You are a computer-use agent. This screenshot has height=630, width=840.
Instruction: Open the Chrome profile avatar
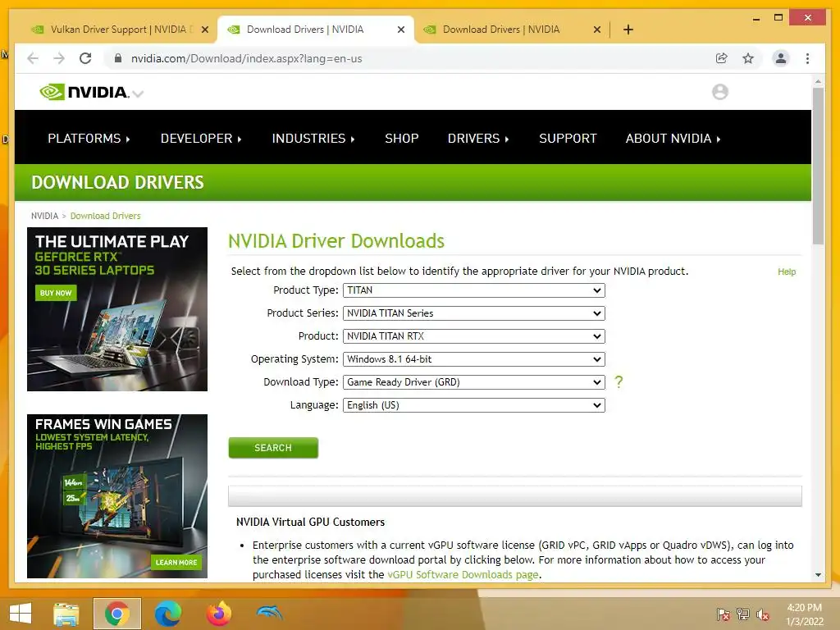tap(781, 58)
